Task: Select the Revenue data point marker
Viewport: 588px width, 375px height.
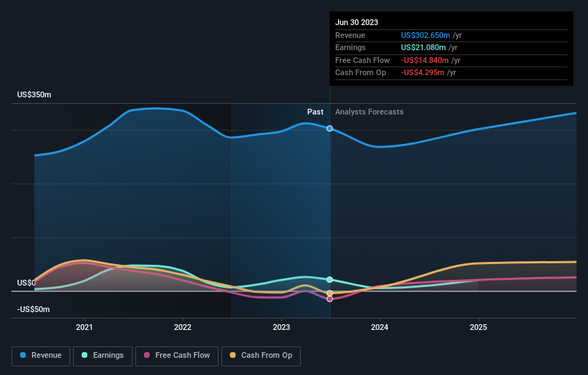Action: coord(329,129)
